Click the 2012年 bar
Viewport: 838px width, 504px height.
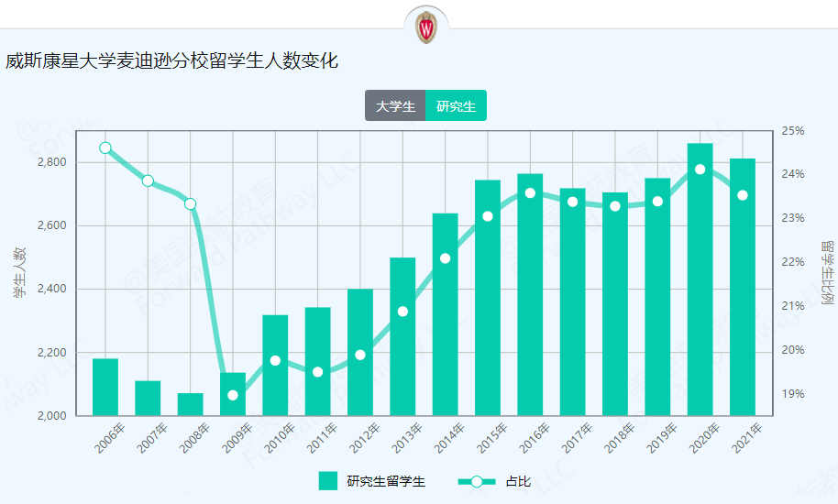360,353
